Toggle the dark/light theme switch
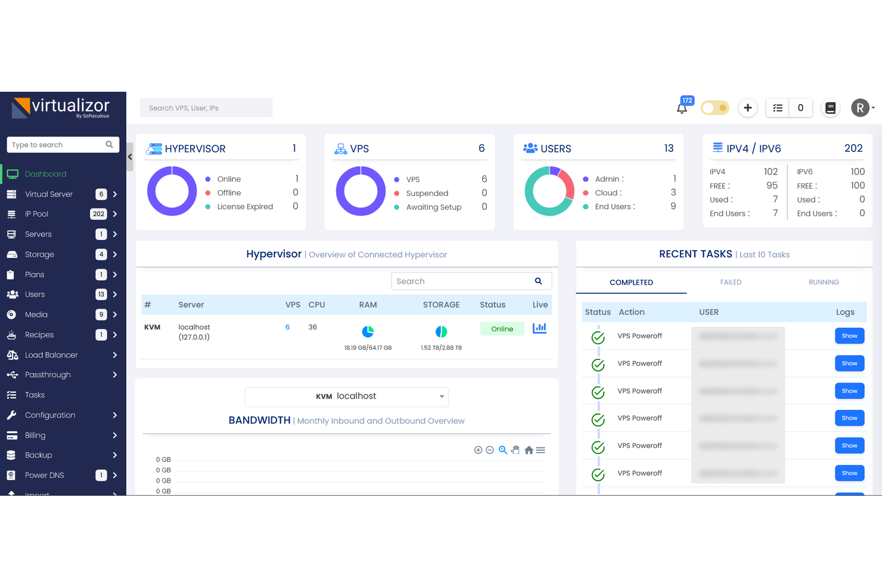This screenshot has height=588, width=882. 715,108
